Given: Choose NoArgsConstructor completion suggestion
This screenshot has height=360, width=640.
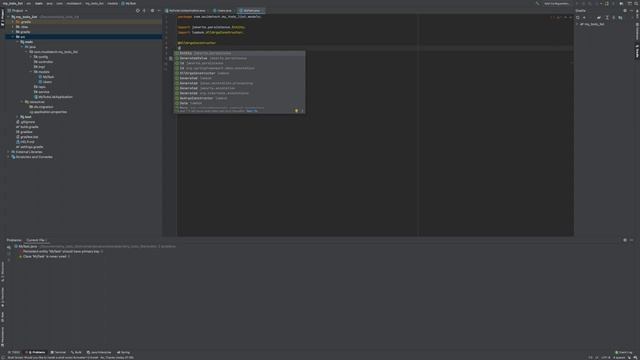Looking at the screenshot, I should click(239, 98).
